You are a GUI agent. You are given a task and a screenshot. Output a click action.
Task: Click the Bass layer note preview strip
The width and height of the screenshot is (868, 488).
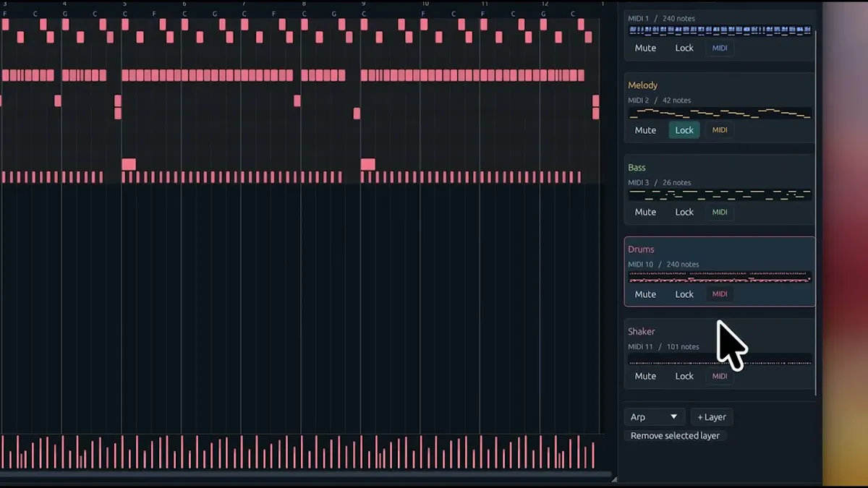pos(720,194)
